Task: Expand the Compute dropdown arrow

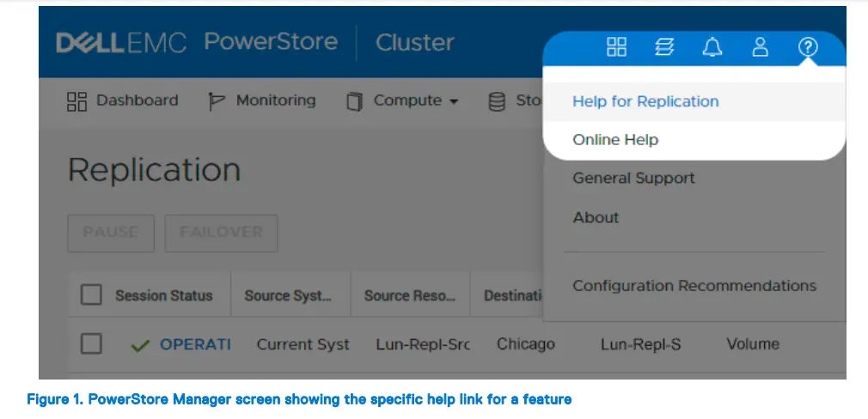Action: pos(454,101)
